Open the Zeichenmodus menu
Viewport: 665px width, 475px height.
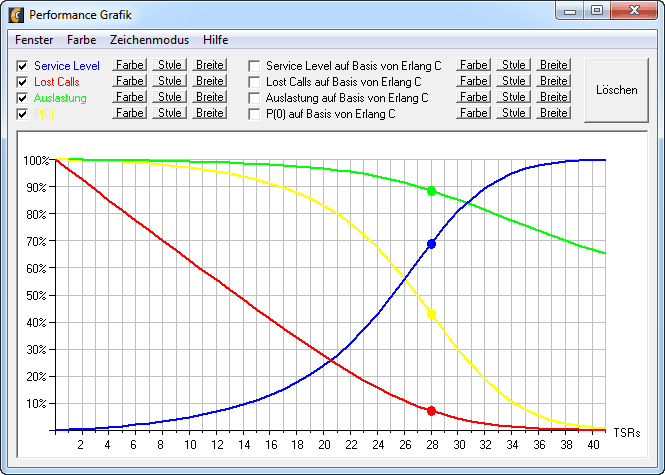tap(148, 40)
